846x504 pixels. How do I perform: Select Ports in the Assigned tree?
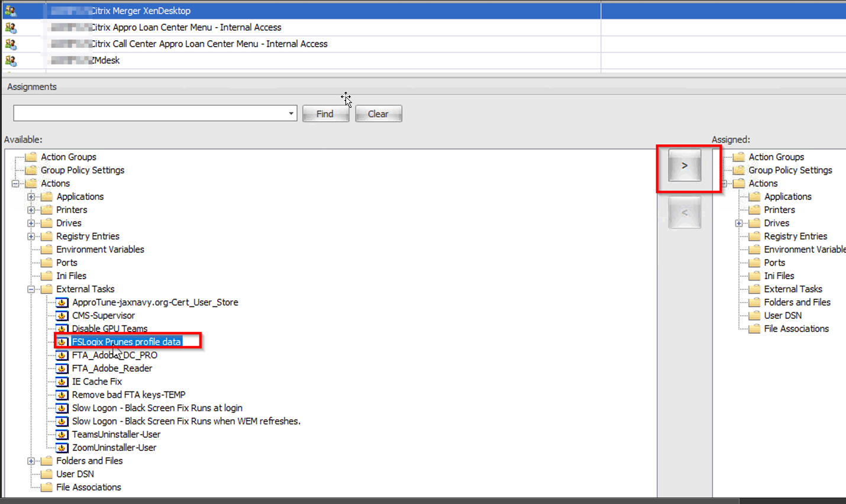(774, 263)
